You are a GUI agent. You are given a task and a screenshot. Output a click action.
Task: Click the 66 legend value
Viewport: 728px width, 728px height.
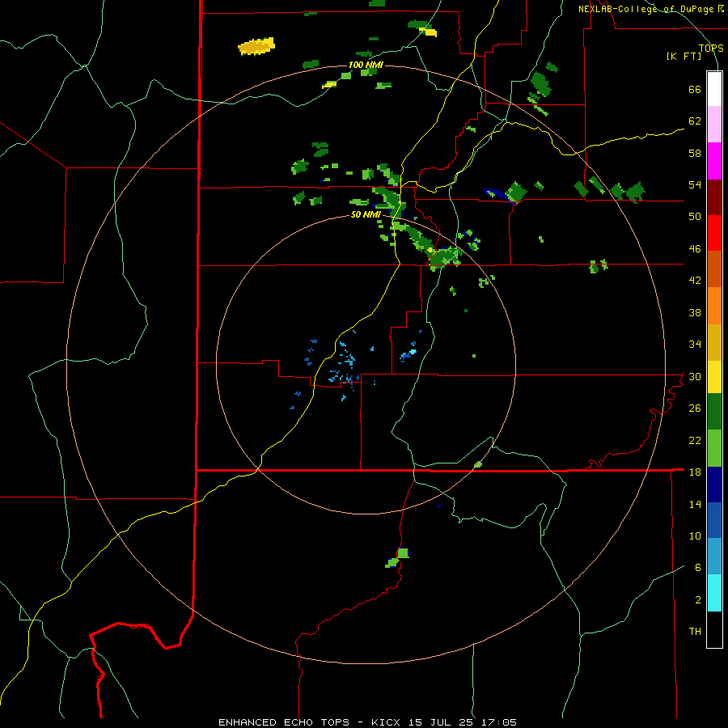(x=695, y=90)
